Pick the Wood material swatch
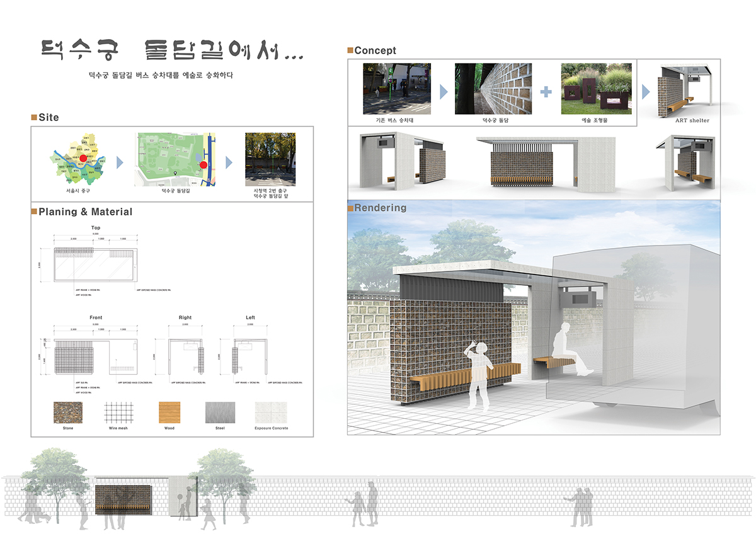Screen dimensions: 756x534 point(169,412)
